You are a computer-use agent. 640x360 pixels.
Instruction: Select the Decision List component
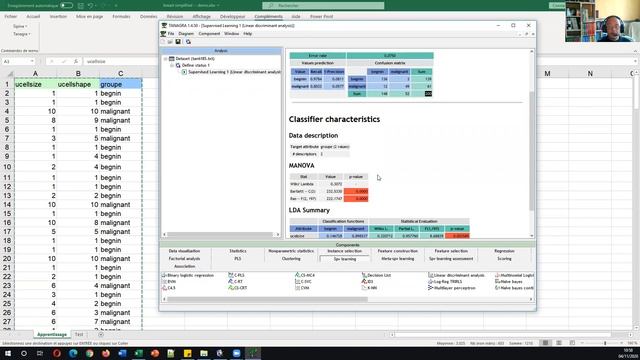pos(376,276)
